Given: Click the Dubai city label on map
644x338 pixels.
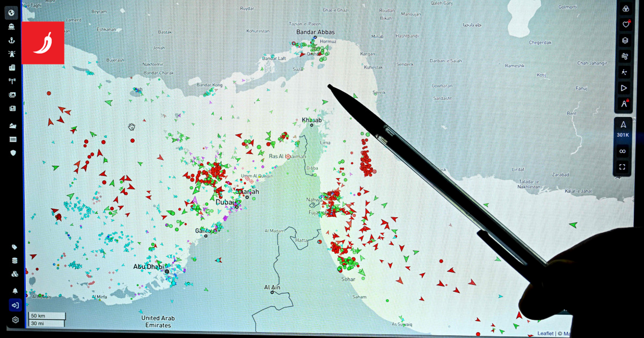Looking at the screenshot, I should 225,202.
